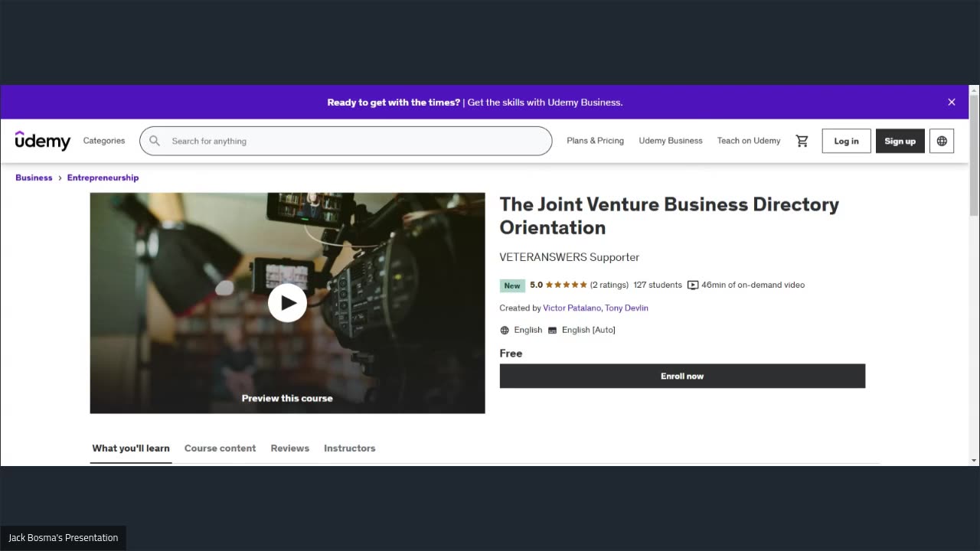Screen dimensions: 980x551
Task: Open the Categories menu
Action: [x=104, y=141]
